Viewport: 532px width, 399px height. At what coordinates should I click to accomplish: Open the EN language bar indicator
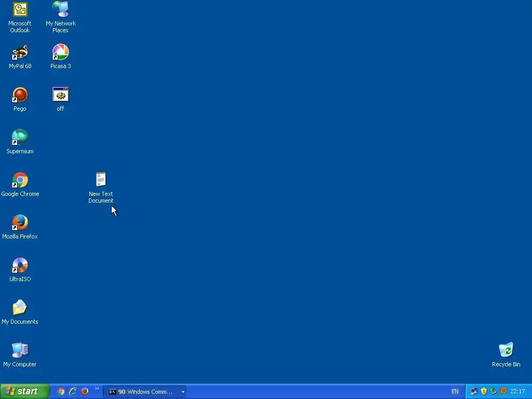[x=455, y=392]
